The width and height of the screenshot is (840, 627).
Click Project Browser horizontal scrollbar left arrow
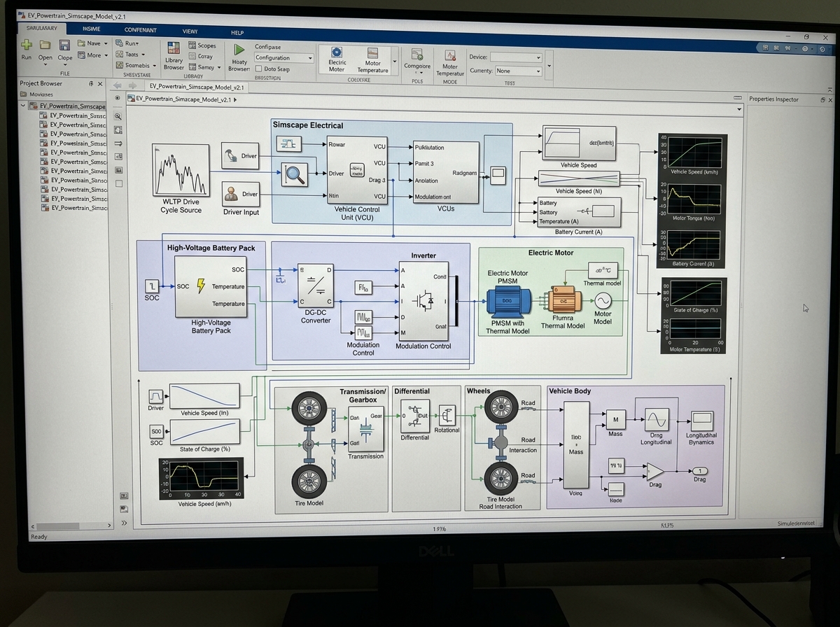(x=33, y=526)
